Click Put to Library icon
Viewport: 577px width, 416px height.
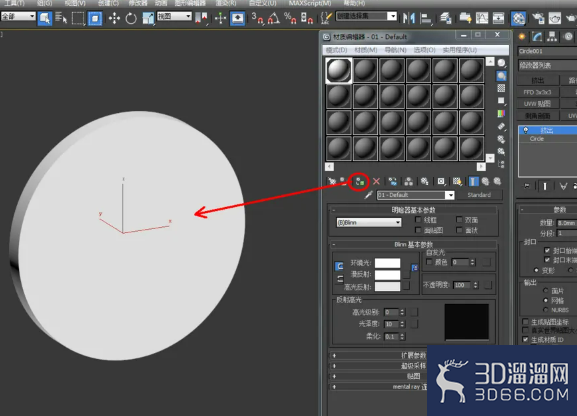[x=424, y=181]
